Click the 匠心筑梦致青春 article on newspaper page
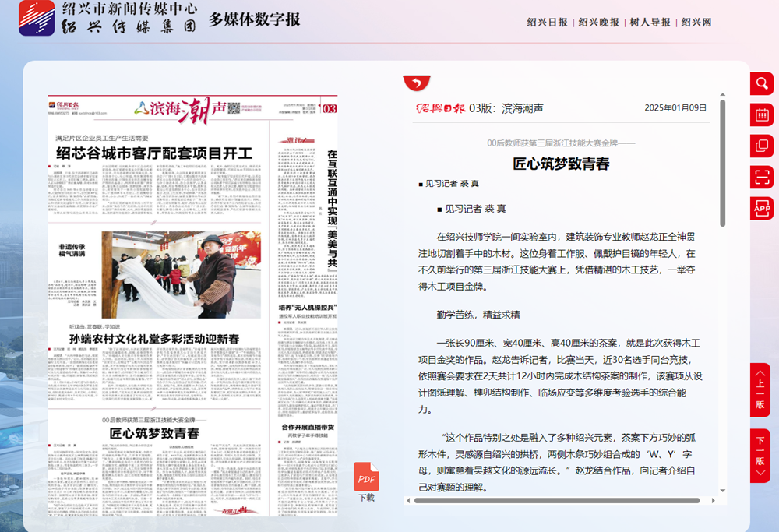 click(x=154, y=433)
